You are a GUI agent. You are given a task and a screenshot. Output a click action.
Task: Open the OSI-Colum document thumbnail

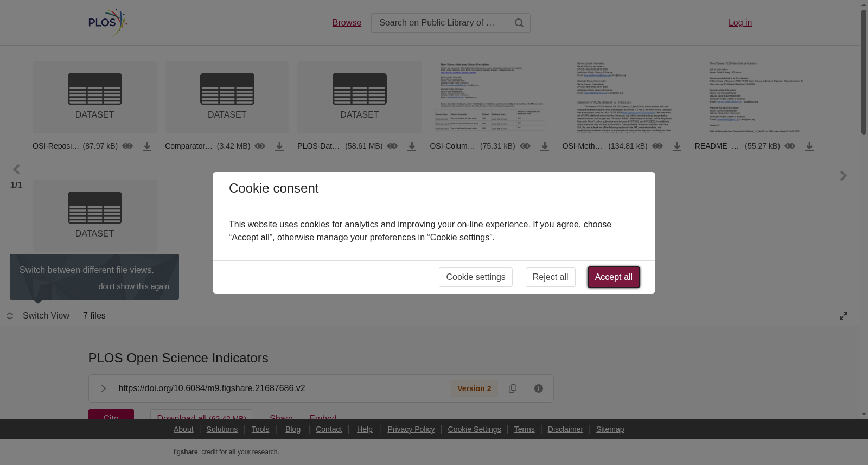(492, 97)
